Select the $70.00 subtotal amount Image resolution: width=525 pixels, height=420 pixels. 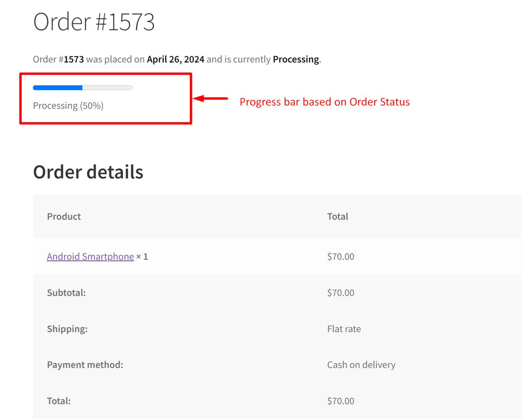340,293
